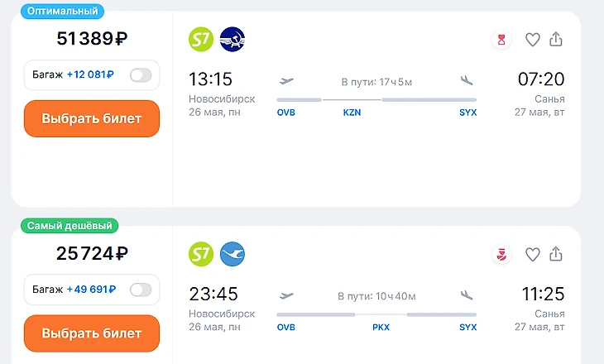Share the 13:15 Novosibirsk flight ticket

click(556, 39)
